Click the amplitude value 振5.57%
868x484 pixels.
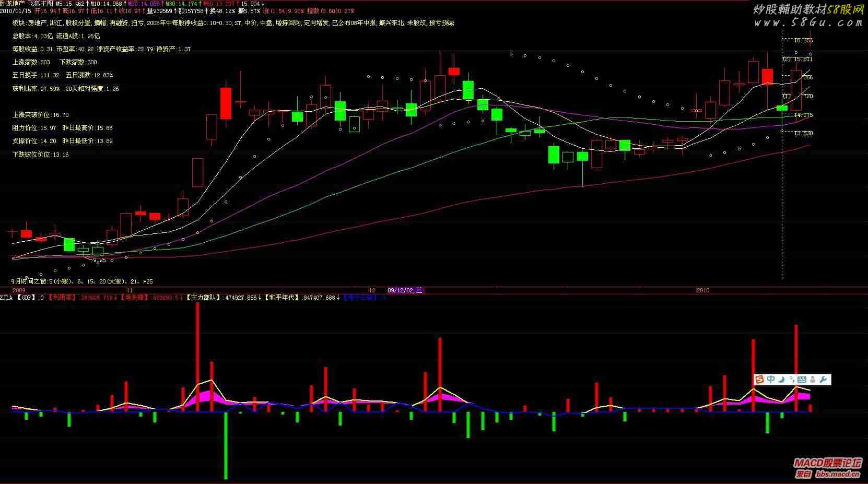pos(248,10)
